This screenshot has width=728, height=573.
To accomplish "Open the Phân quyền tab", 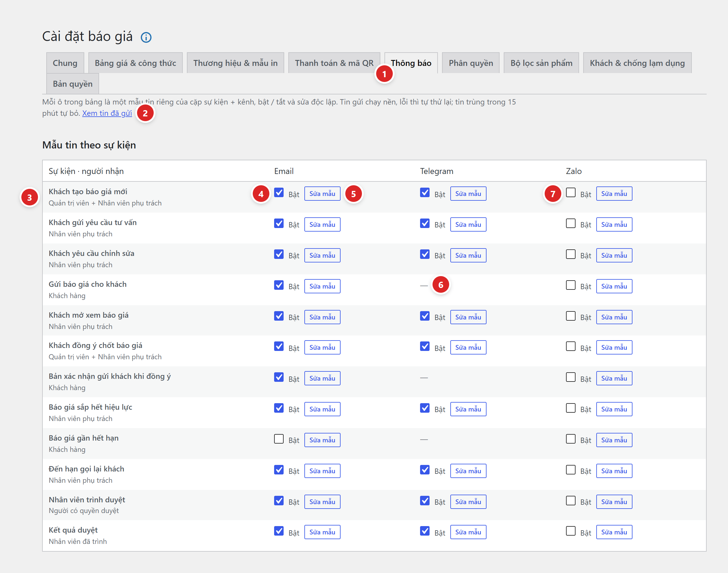I will [x=471, y=63].
